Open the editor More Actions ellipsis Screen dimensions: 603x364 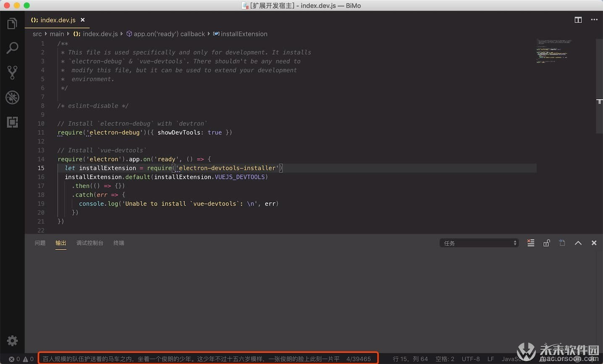(594, 20)
